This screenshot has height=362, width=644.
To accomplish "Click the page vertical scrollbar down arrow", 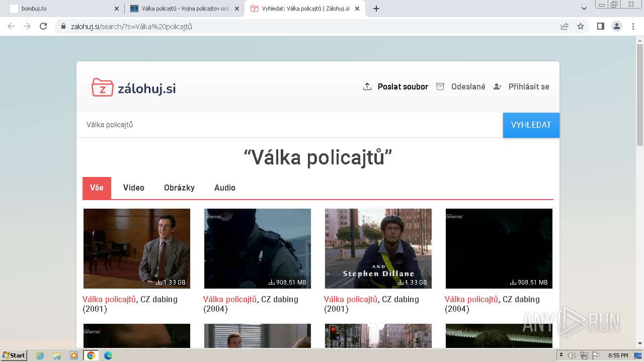I will tap(640, 343).
